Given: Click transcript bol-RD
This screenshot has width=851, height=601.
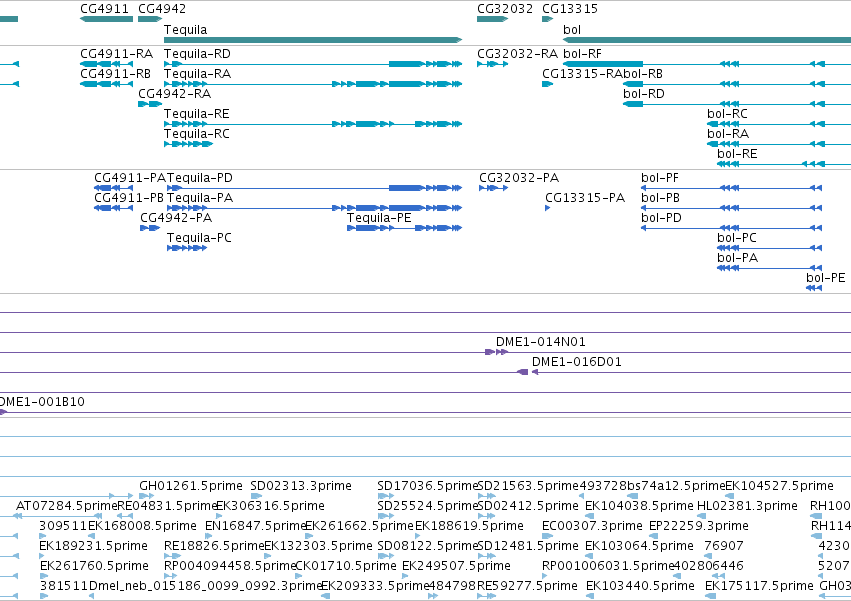Looking at the screenshot, I should 737,104.
